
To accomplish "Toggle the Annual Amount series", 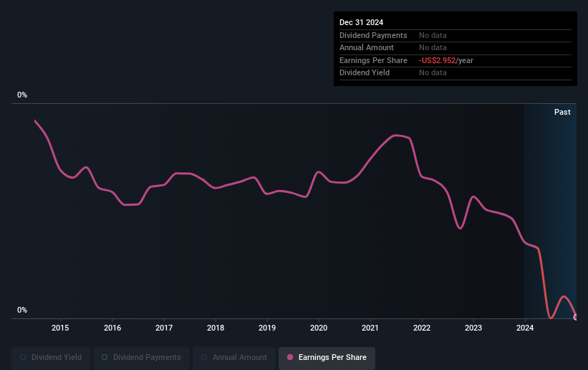I will [234, 358].
